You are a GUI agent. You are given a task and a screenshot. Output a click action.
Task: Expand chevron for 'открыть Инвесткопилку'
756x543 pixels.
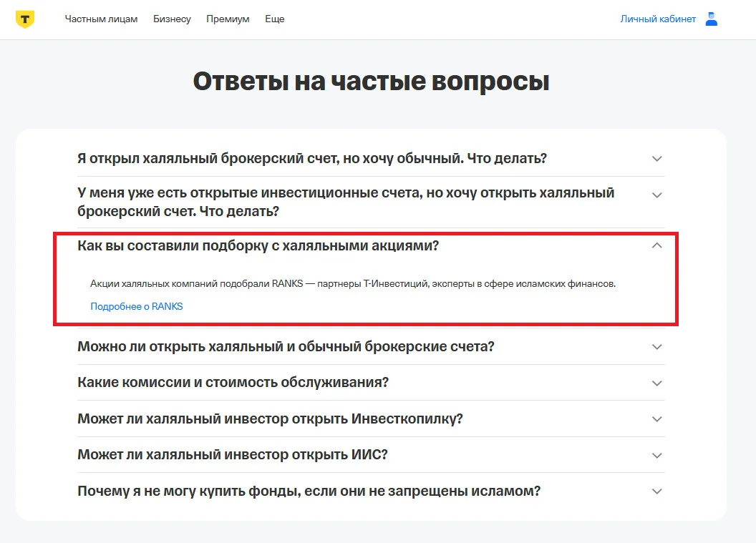click(656, 419)
